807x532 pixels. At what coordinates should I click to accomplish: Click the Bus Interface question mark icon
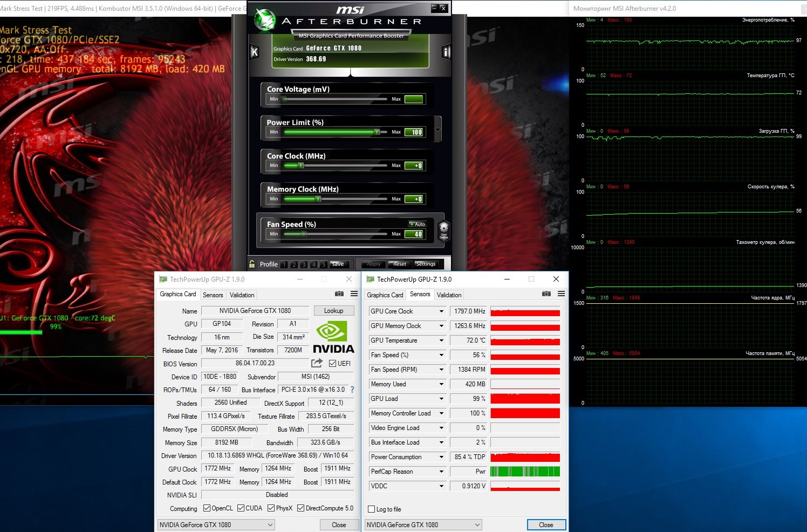pos(352,390)
